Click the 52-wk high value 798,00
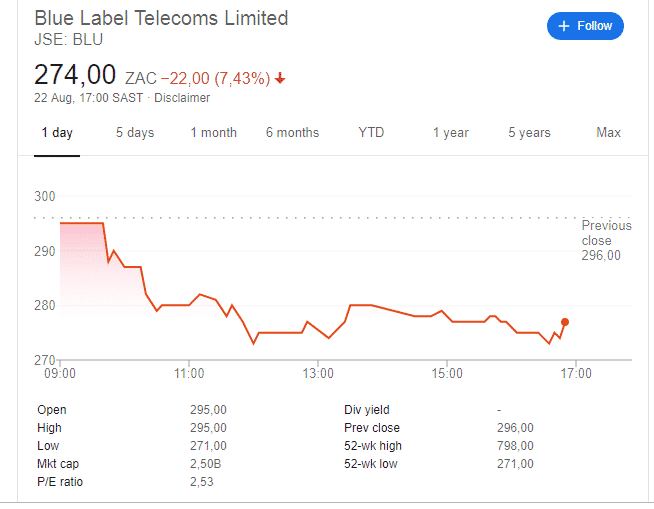Viewport: 654px width, 509px height. 515,446
